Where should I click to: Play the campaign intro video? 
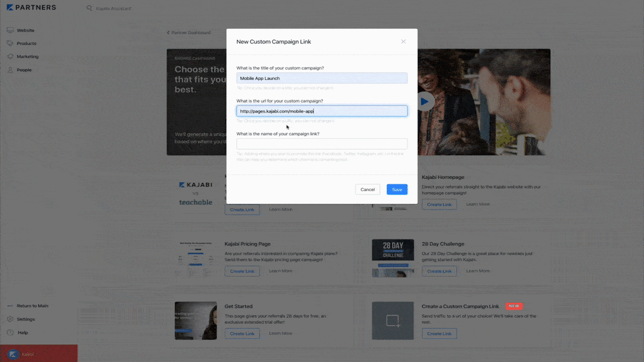pos(425,102)
